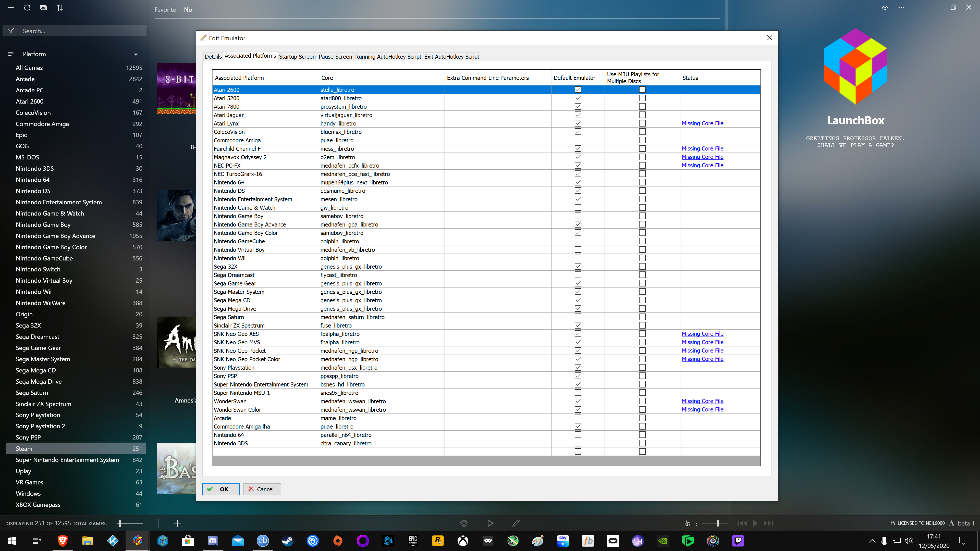Viewport: 980px width, 551px height.
Task: Enable Default Emulator for Nintendo Game Boy row
Action: pyautogui.click(x=578, y=216)
